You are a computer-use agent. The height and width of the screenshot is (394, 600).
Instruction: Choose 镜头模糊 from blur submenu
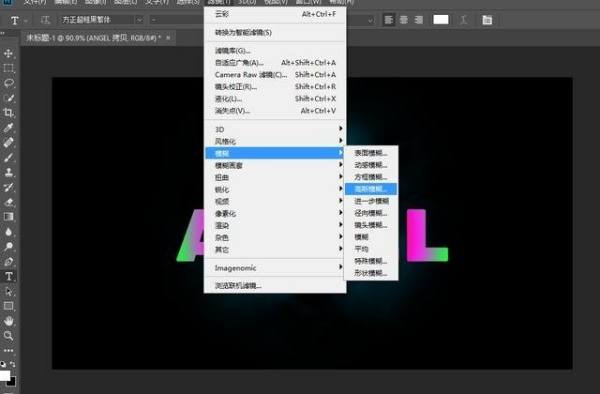(x=371, y=225)
